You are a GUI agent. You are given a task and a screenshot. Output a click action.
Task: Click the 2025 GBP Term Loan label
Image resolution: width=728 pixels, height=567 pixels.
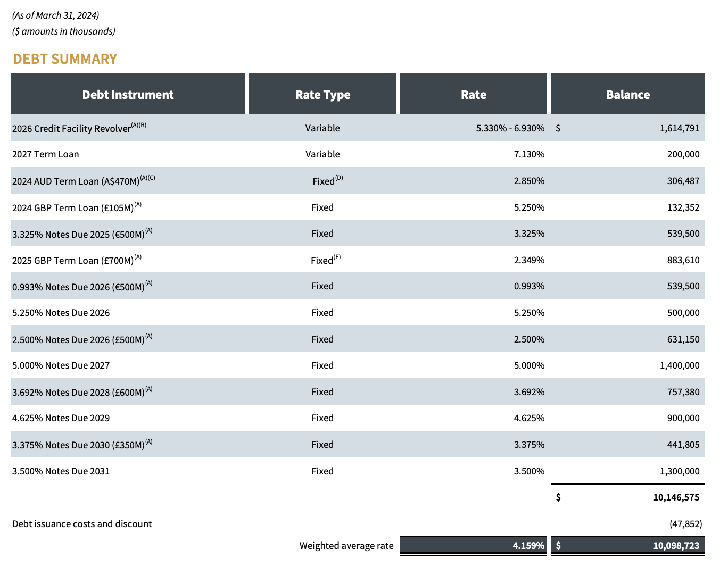click(x=73, y=261)
